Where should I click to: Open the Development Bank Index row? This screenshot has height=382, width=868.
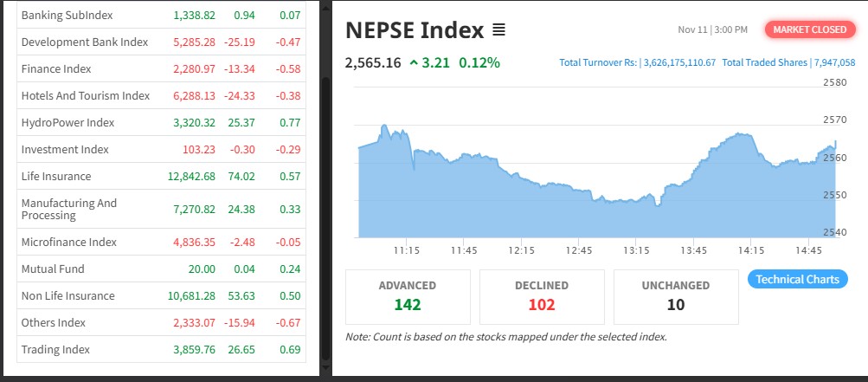tap(84, 42)
